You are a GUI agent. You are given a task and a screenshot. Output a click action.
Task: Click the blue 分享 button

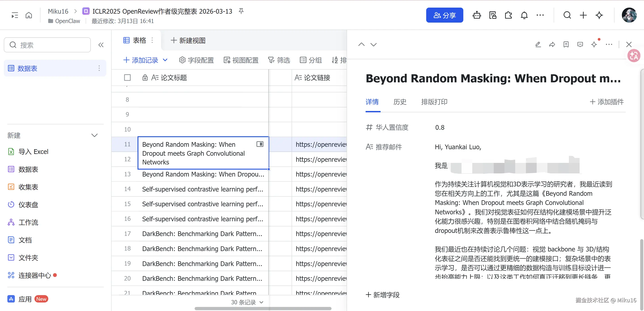point(444,15)
